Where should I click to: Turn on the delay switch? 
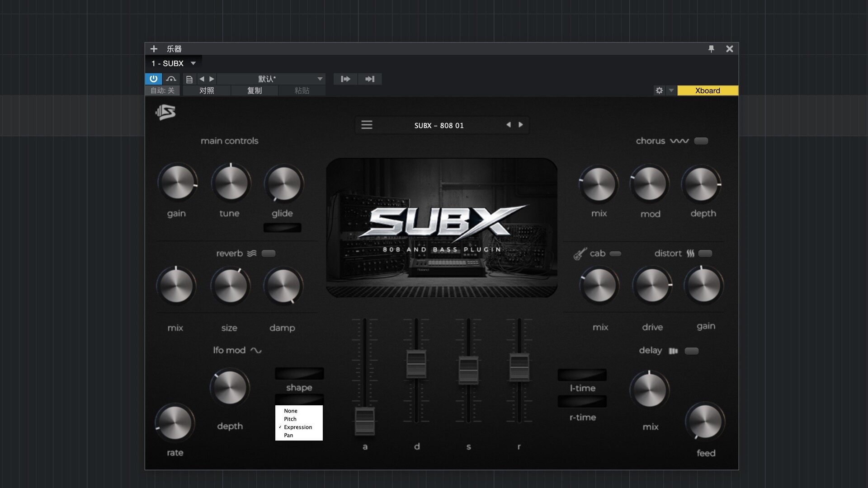coord(691,351)
